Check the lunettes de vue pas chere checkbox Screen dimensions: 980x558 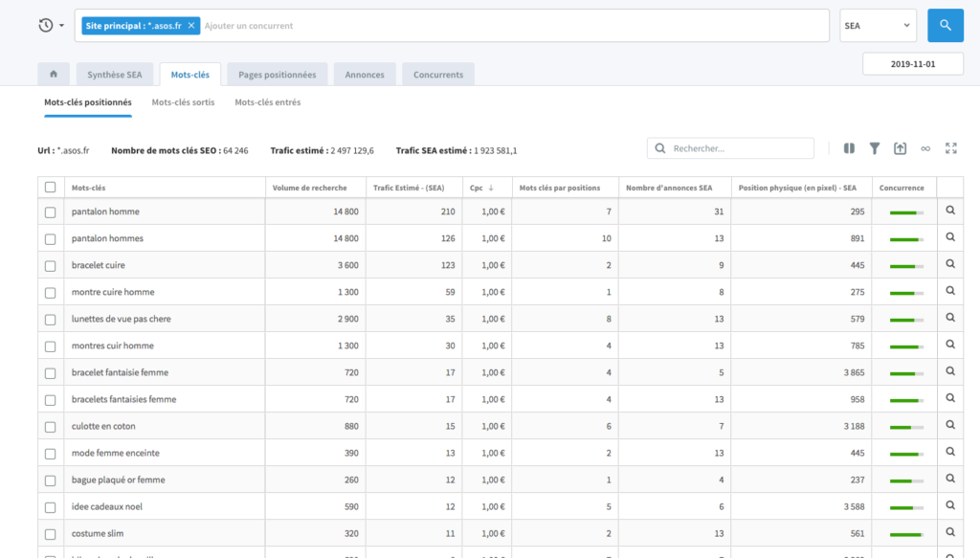pos(51,320)
